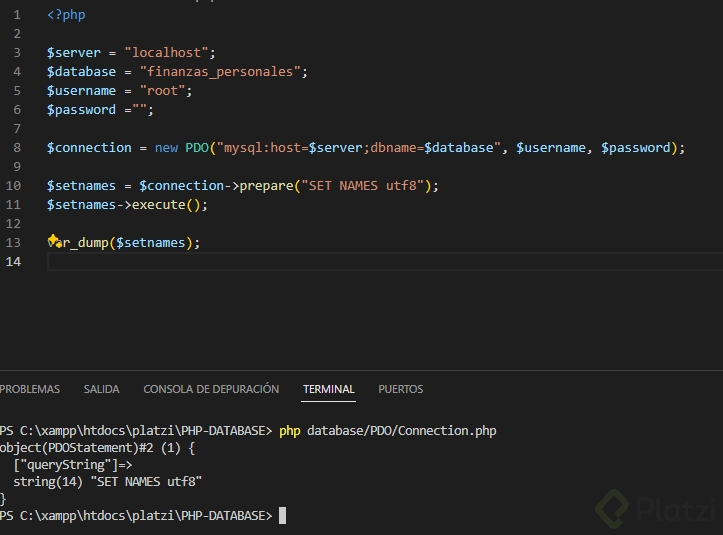Click the opening <?php tag
This screenshot has height=535, width=723.
66,14
